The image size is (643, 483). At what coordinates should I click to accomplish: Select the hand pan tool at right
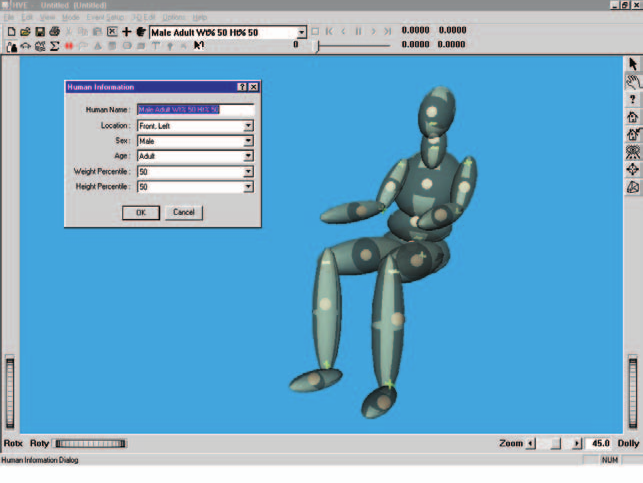pos(633,82)
